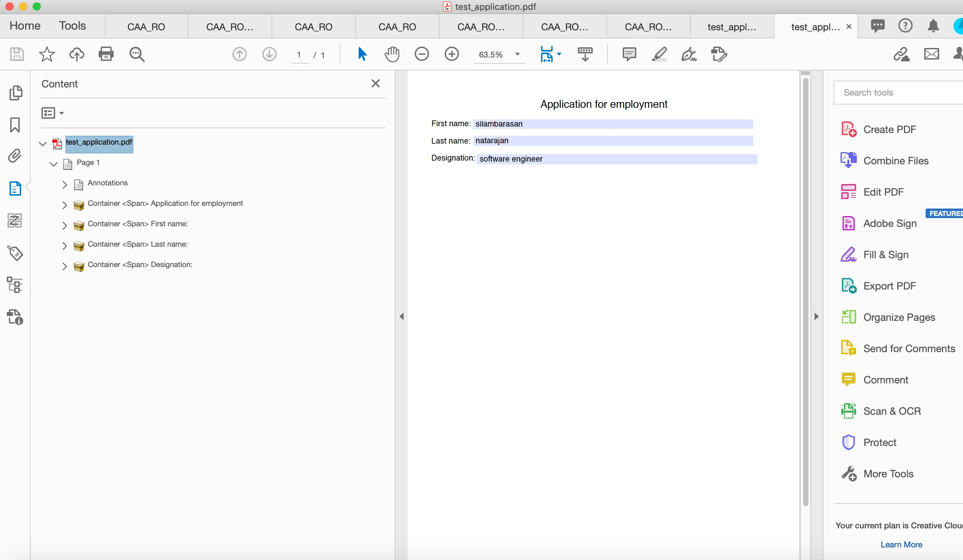Click the Learn More link
This screenshot has width=963, height=560.
(901, 544)
